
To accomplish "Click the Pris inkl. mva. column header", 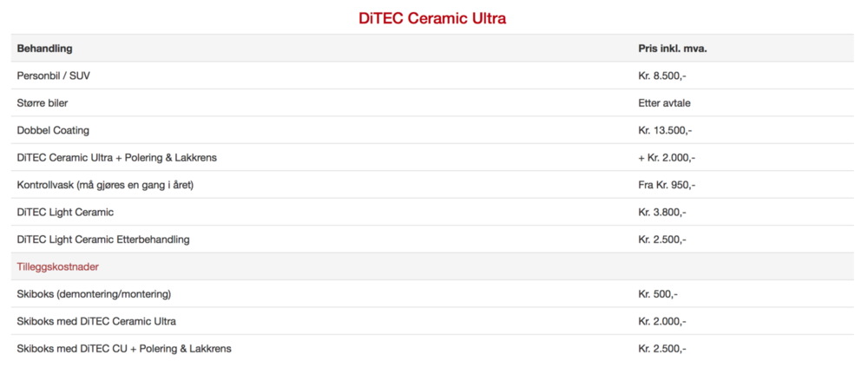I will click(672, 49).
